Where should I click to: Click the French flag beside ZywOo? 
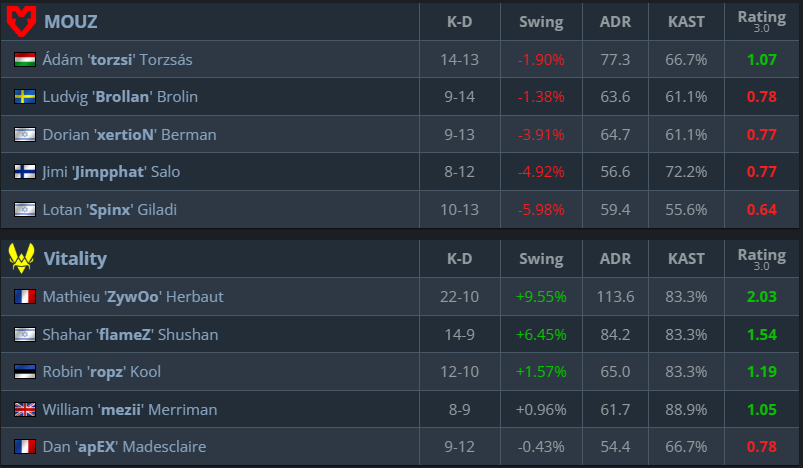point(25,297)
